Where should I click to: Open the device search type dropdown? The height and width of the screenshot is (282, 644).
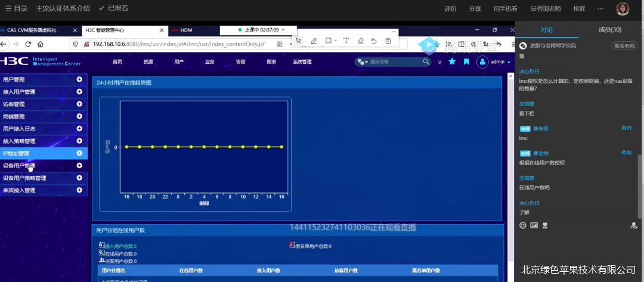point(363,61)
